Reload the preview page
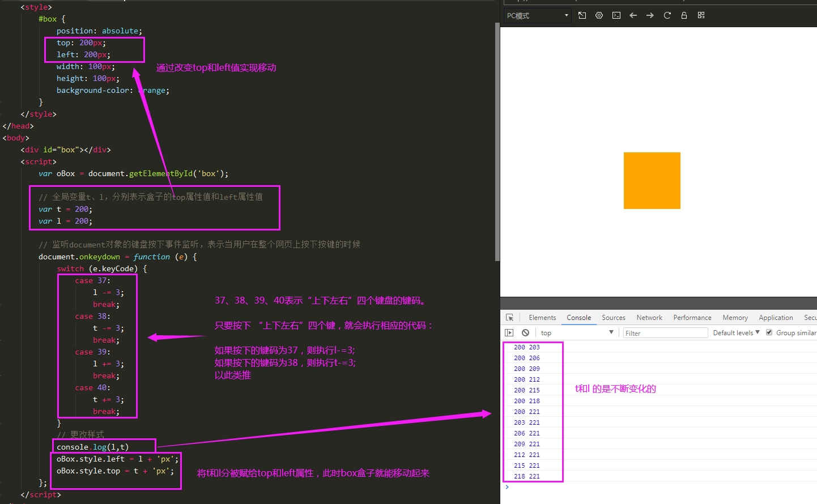Screen dimensions: 817x504 click(x=667, y=15)
